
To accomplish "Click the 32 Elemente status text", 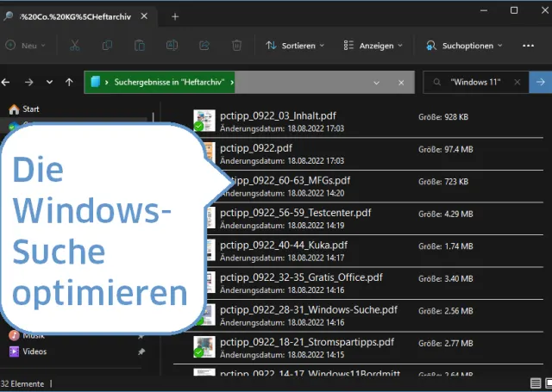I will [x=22, y=384].
